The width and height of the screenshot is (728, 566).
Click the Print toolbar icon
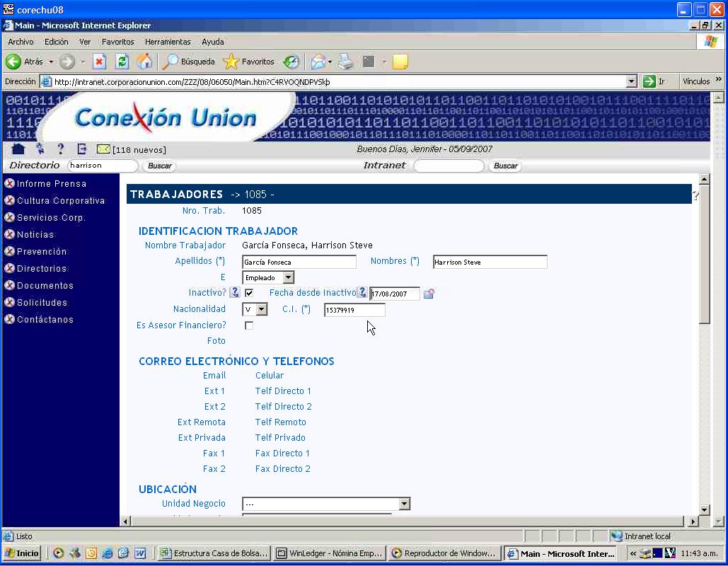pos(345,62)
